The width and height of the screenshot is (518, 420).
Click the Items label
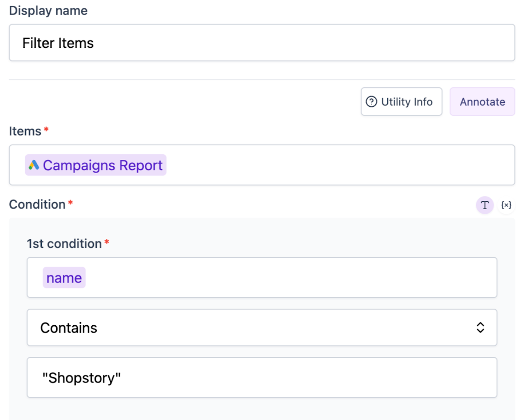[25, 131]
